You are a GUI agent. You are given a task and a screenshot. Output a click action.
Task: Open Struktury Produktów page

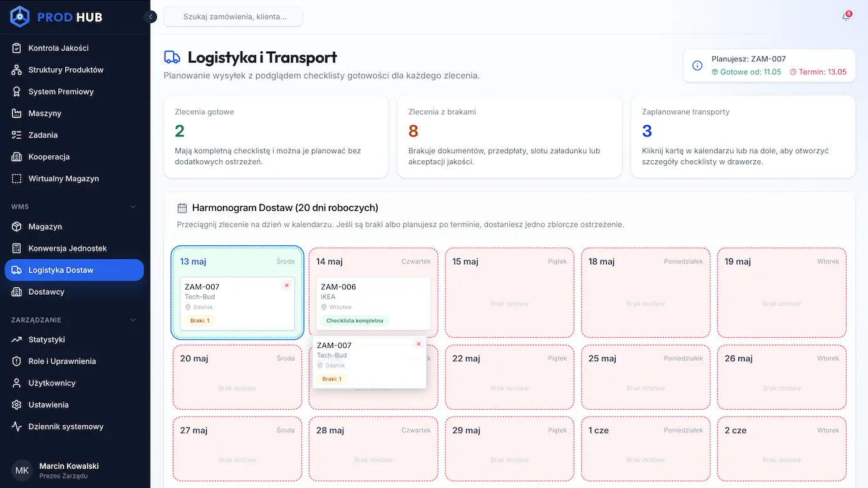pos(74,70)
